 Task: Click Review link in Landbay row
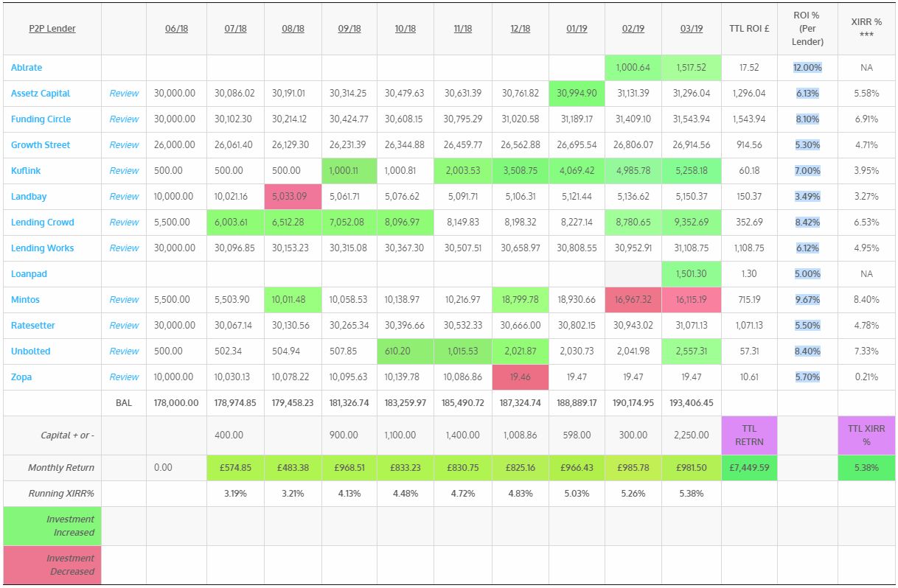click(124, 197)
